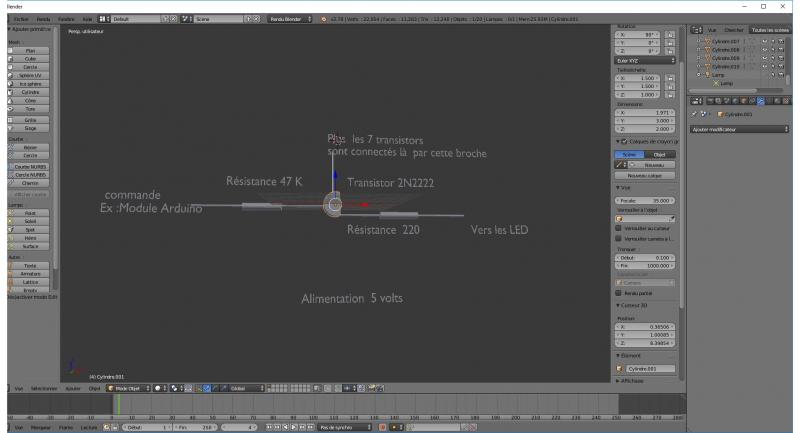Click the Focale value slider field
Image resolution: width=800 pixels, height=433 pixels.
coord(644,200)
